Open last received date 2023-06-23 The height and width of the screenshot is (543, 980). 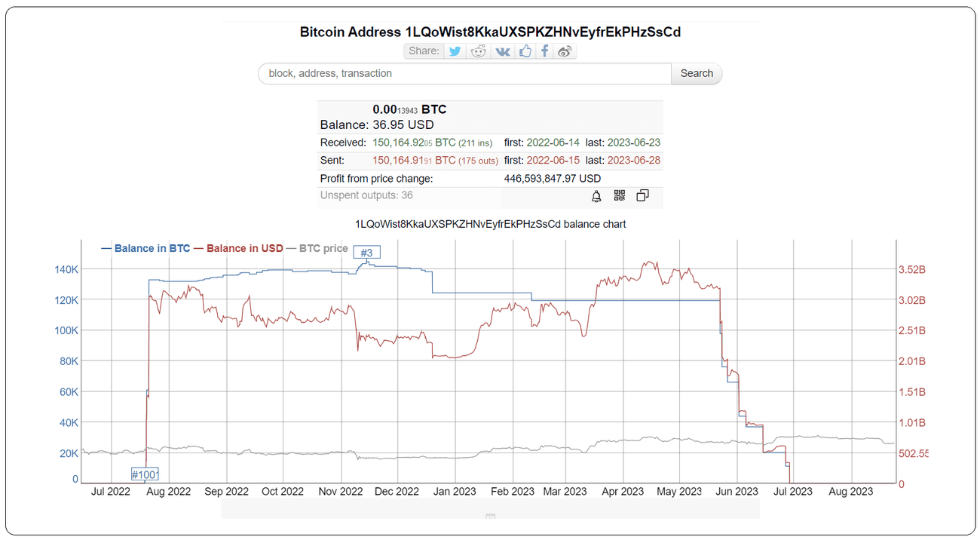(634, 143)
